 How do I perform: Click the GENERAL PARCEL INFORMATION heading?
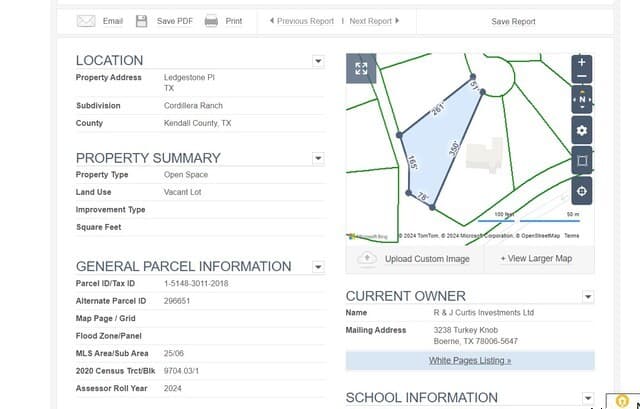tap(184, 267)
